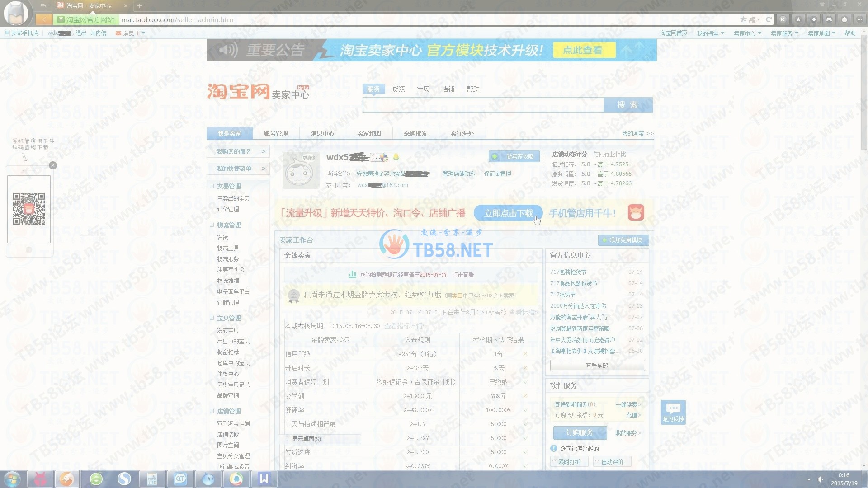Image resolution: width=868 pixels, height=488 pixels.
Task: Click 查看全部 in 官方信息中心
Action: pyautogui.click(x=597, y=366)
